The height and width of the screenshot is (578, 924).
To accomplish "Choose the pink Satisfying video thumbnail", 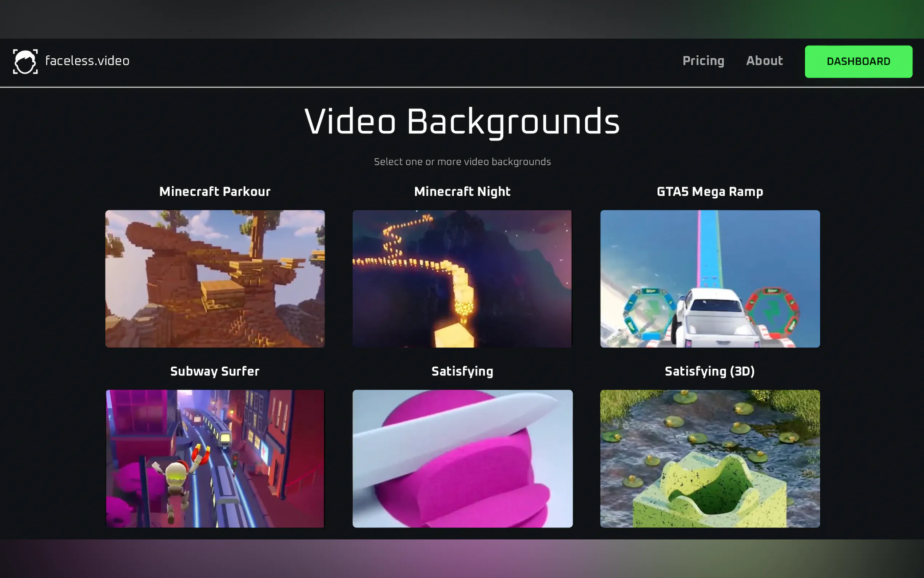I will click(462, 458).
